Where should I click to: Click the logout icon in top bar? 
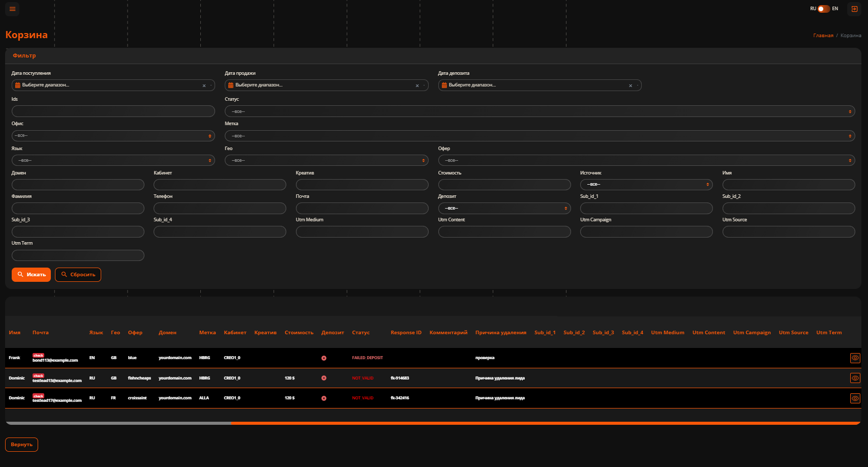click(x=854, y=9)
